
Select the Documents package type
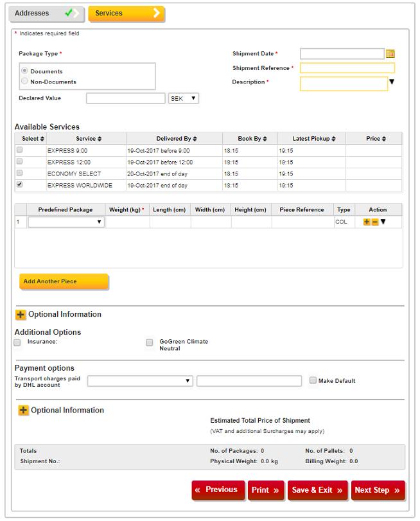click(x=24, y=71)
